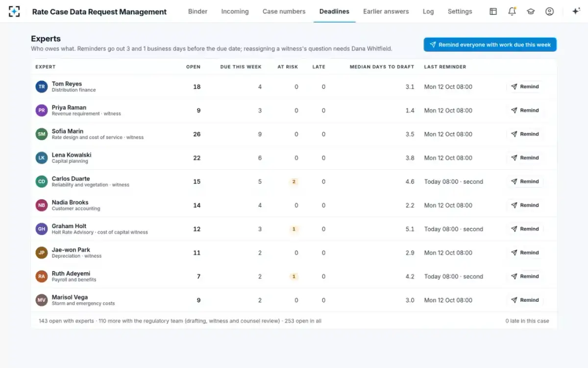
Task: Open the graduation cap training icon
Action: [x=531, y=11]
